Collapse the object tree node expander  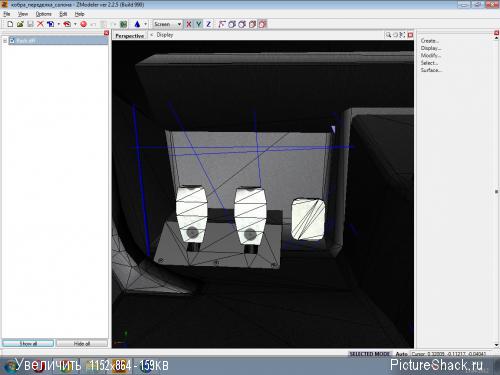click(x=5, y=41)
